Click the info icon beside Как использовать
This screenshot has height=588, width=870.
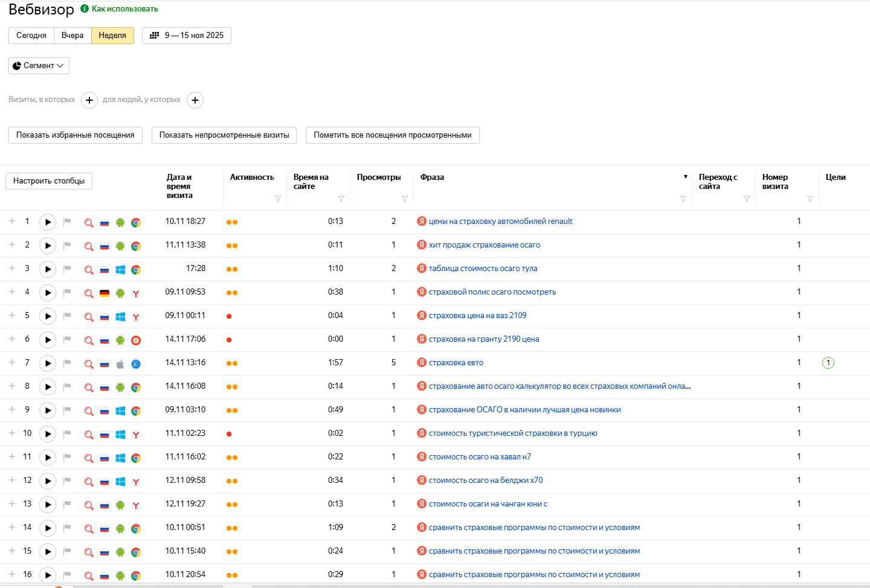click(85, 9)
